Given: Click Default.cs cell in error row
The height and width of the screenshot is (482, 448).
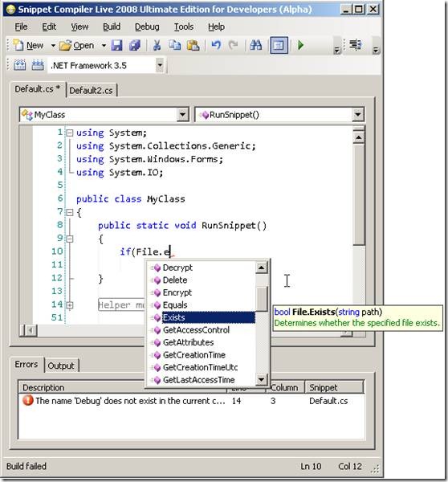Looking at the screenshot, I should (x=328, y=401).
